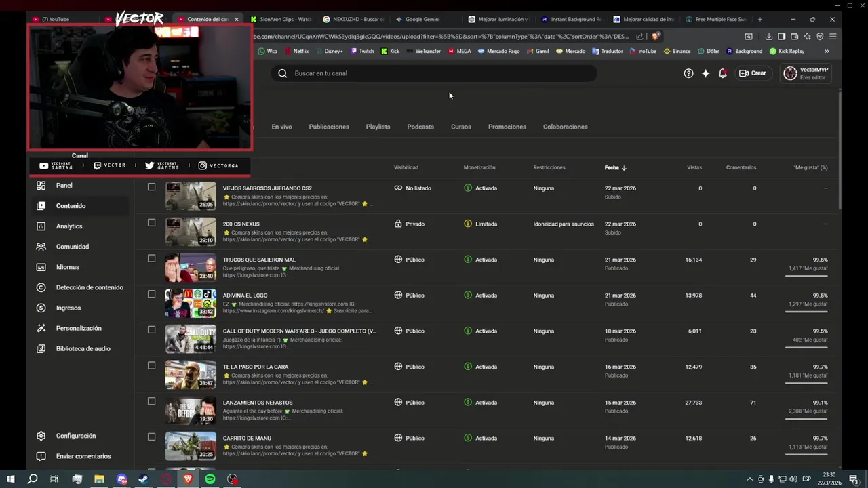Screen dimensions: 868x488
Task: Open the Panel dashboard icon in sidebar
Action: coord(41,185)
